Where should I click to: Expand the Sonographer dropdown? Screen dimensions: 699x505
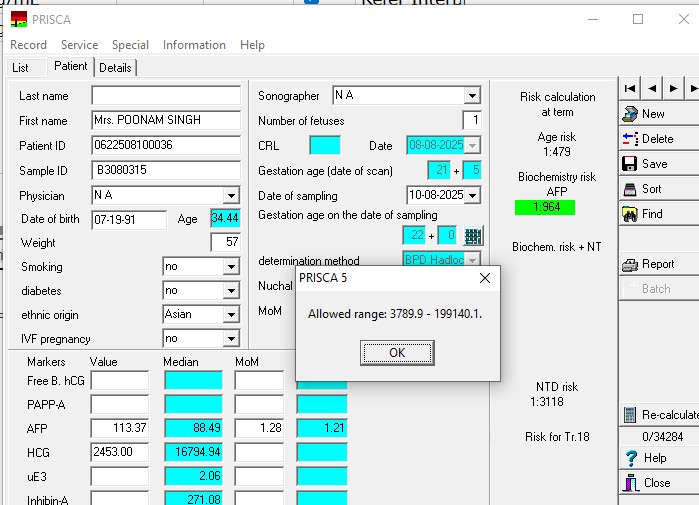[x=472, y=96]
